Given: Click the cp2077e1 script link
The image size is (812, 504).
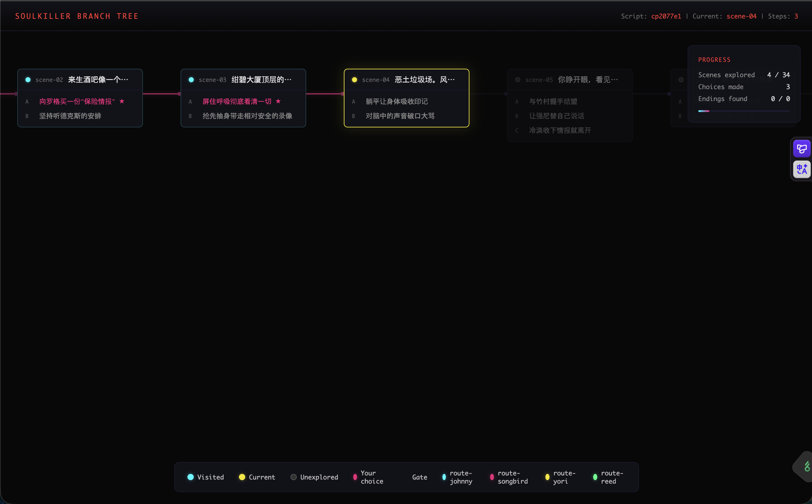Looking at the screenshot, I should tap(666, 16).
